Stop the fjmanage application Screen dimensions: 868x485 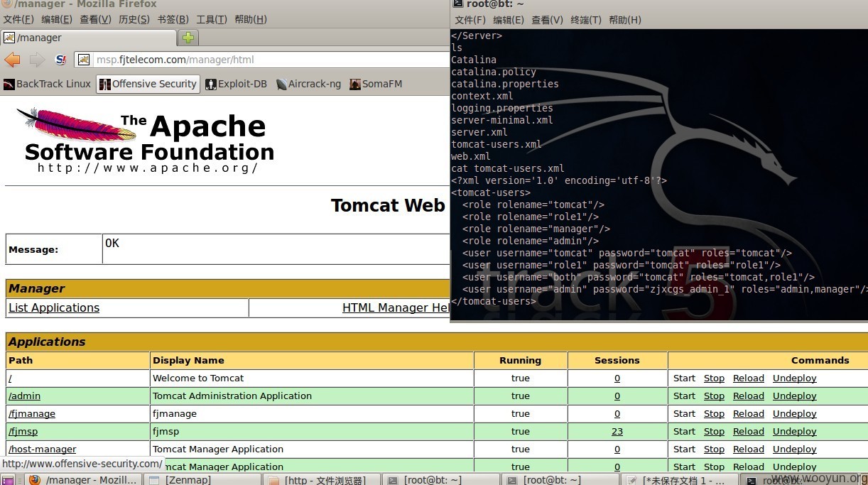(x=714, y=414)
